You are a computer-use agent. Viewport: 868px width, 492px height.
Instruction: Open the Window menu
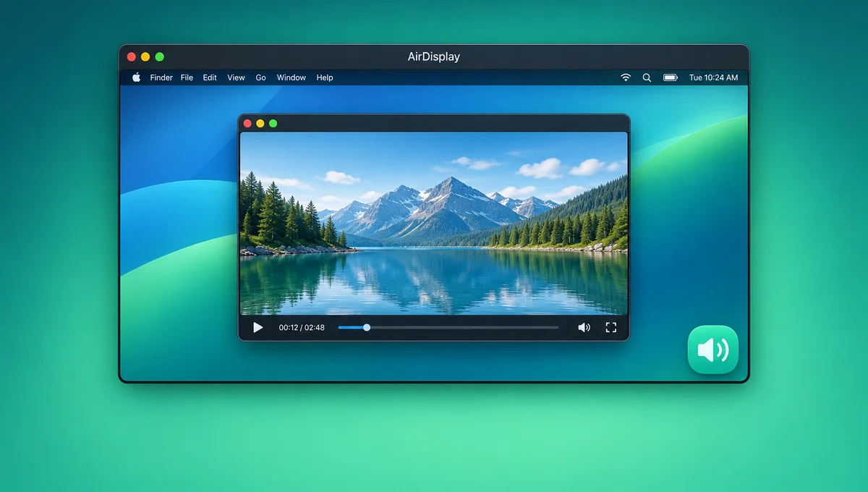[x=291, y=77]
